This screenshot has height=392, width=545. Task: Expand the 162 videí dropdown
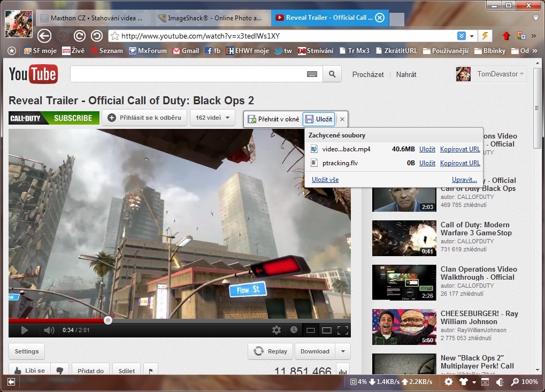click(x=212, y=118)
